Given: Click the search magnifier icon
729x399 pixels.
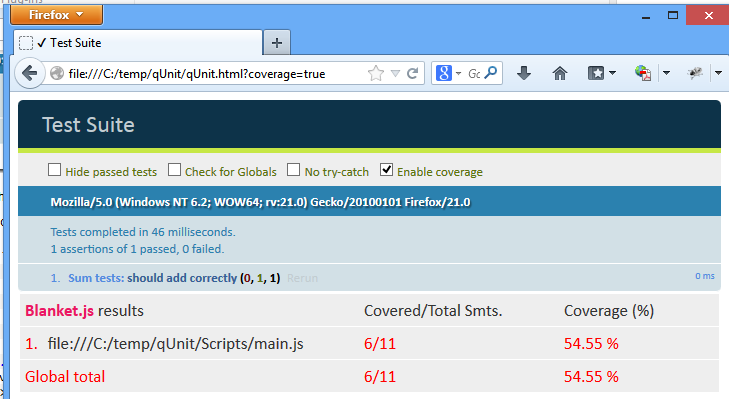Looking at the screenshot, I should [490, 73].
